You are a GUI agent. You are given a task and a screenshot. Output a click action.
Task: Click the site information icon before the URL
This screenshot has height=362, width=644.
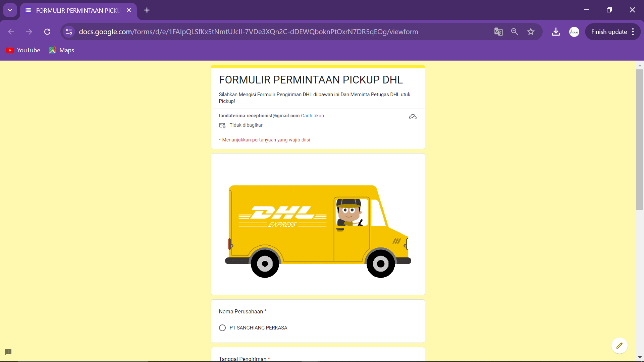tap(69, 32)
